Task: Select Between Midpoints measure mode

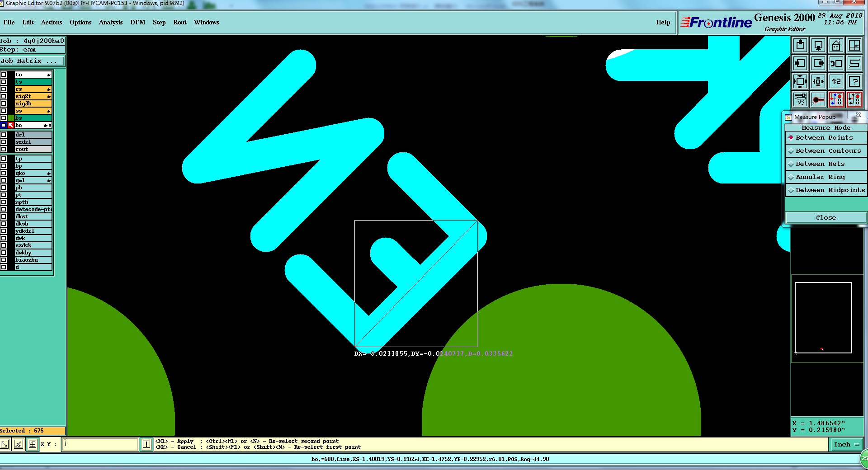Action: coord(826,190)
